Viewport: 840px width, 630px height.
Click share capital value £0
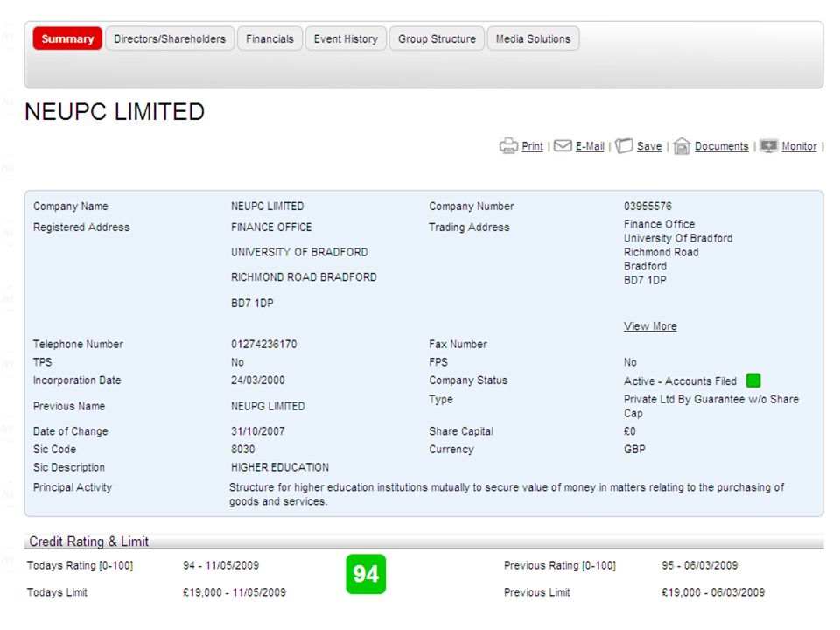pyautogui.click(x=630, y=431)
